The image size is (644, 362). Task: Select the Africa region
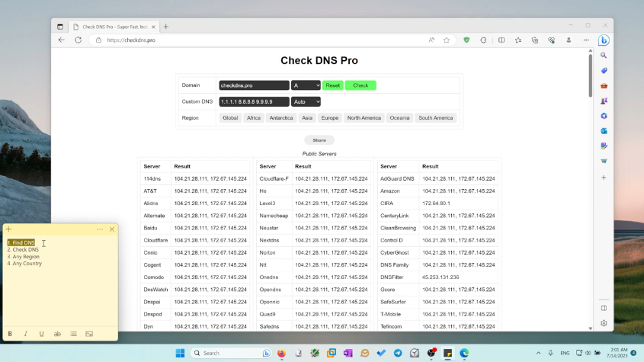[x=254, y=118]
